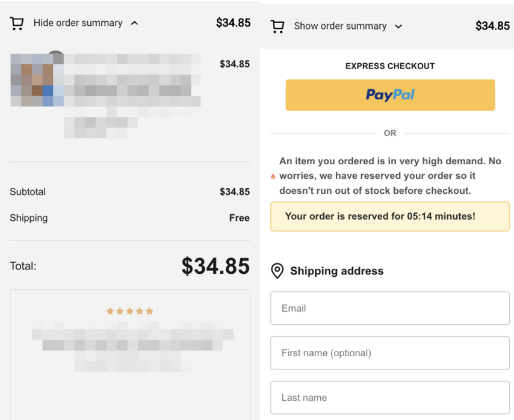Click the Hide order summary text
This screenshot has width=514, height=420.
pos(78,23)
